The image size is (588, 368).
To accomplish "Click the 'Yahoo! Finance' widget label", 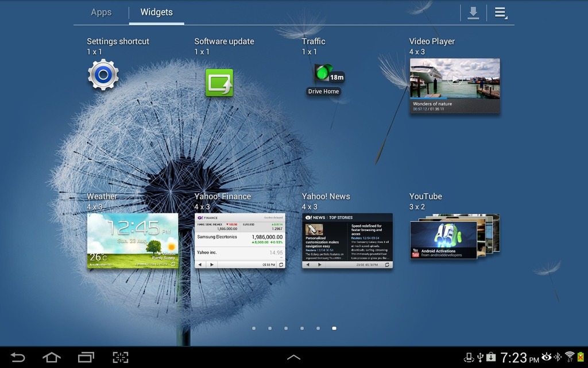I will tap(223, 197).
